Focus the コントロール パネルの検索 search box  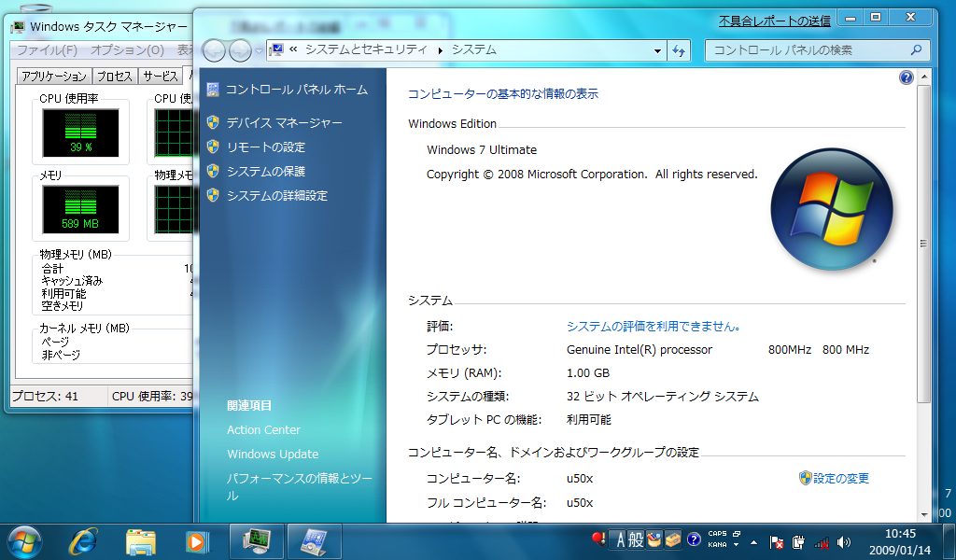pyautogui.click(x=817, y=50)
